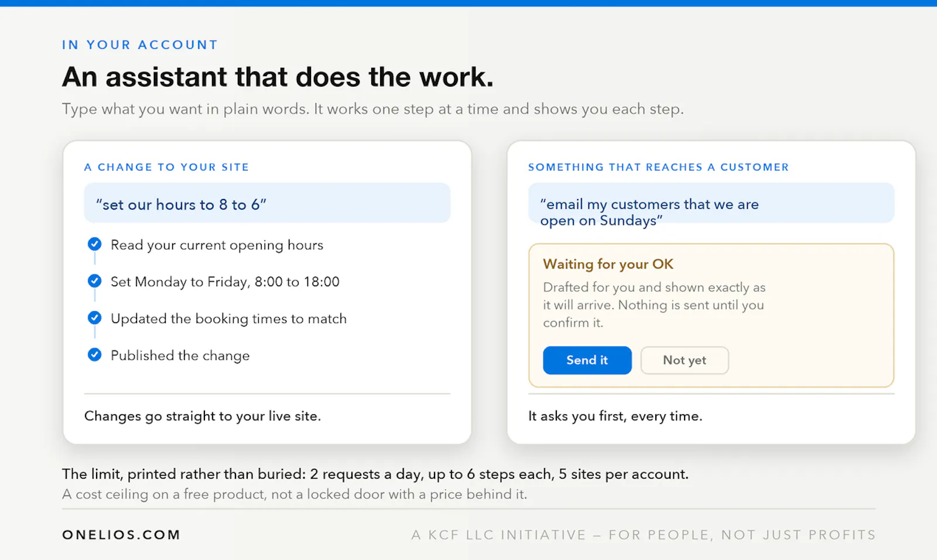Click the IN YOUR ACCOUNT section label
Viewport: 937px width, 560px height.
pyautogui.click(x=140, y=45)
